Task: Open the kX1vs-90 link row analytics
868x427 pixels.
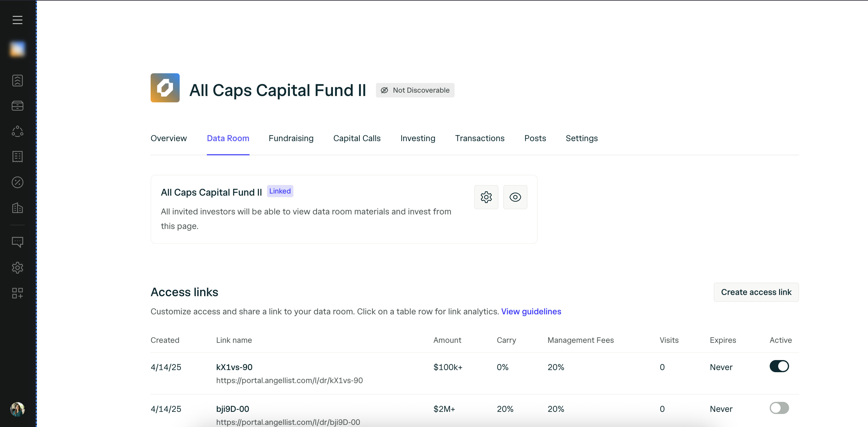Action: pyautogui.click(x=234, y=367)
